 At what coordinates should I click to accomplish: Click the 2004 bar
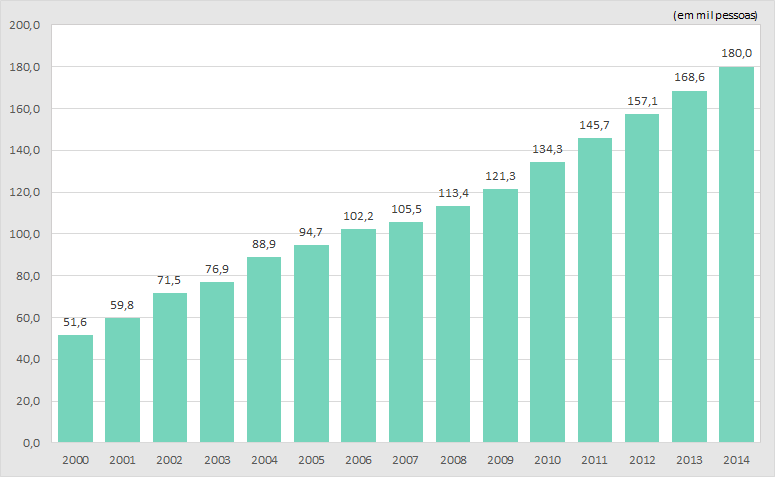tap(264, 349)
